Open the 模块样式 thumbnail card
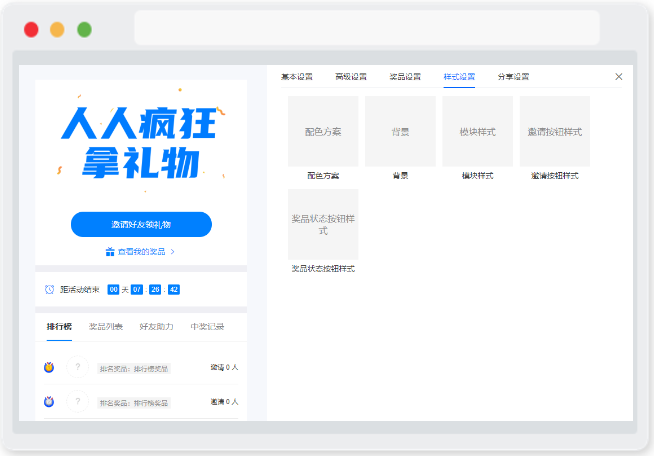 [x=478, y=131]
